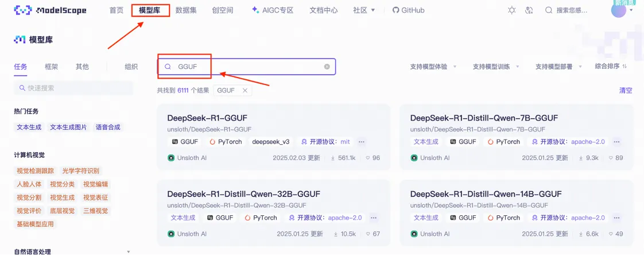Screen dimensions: 644x255
Task: Click the more-tags ellipsis on the DeepSeek-R1-GGUF card
Action: (x=362, y=142)
